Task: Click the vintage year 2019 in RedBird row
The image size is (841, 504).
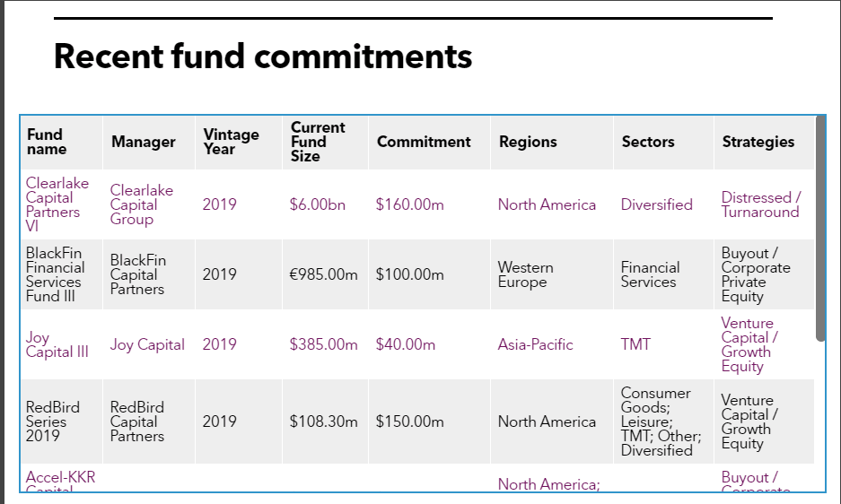Action: [219, 421]
